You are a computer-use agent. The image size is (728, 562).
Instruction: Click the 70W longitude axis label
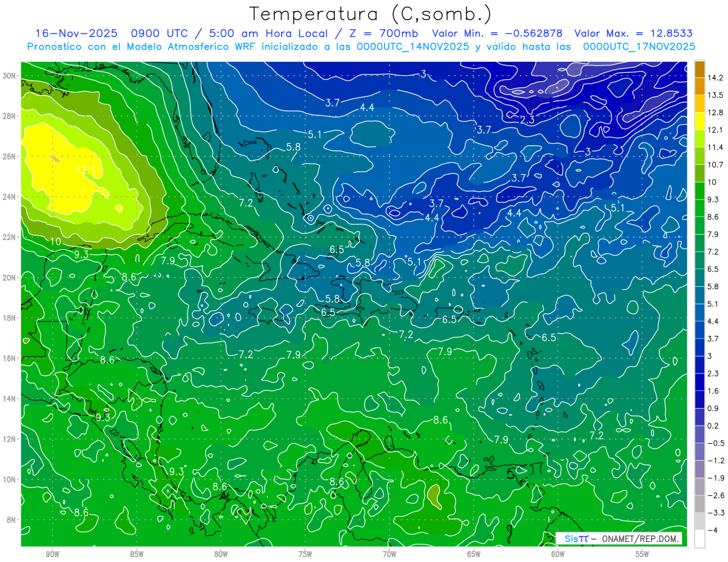[x=389, y=555]
